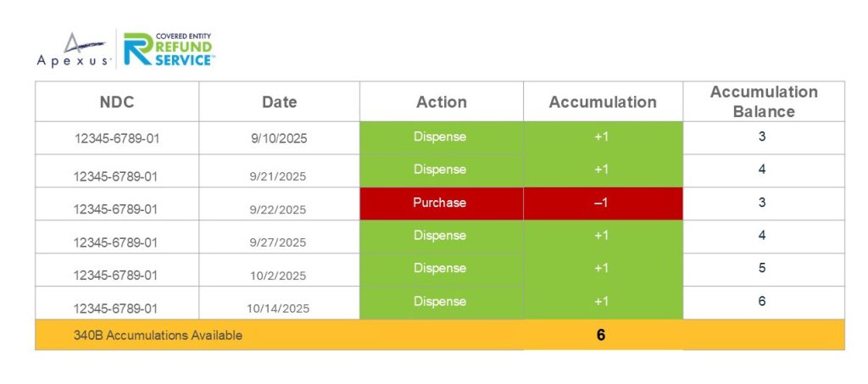
Task: Select the accumulation balance value 5
Action: 762,268
